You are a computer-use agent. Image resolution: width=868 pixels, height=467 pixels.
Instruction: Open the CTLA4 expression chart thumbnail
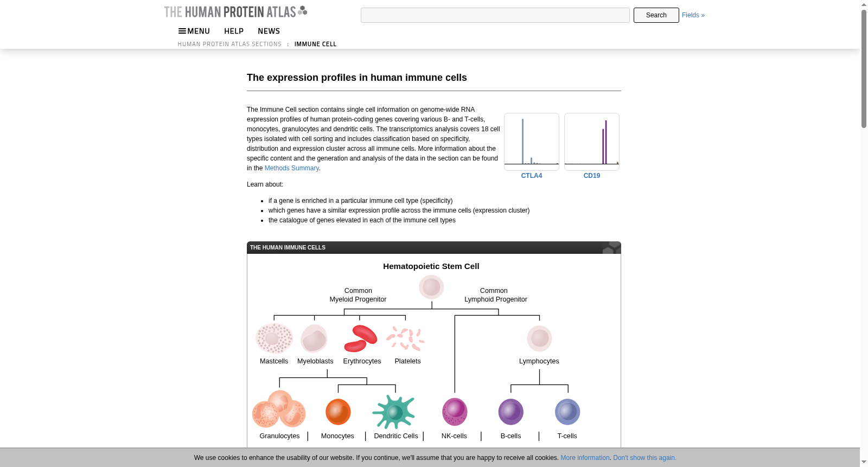(532, 142)
